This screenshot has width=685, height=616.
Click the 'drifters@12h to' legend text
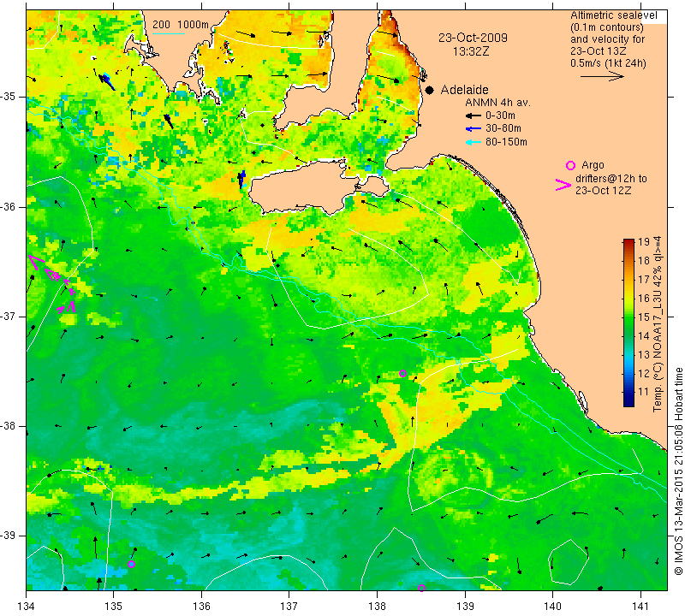(x=611, y=179)
